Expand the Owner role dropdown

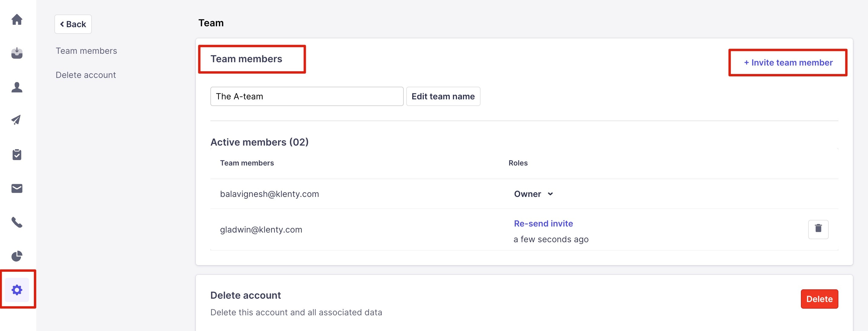click(533, 194)
